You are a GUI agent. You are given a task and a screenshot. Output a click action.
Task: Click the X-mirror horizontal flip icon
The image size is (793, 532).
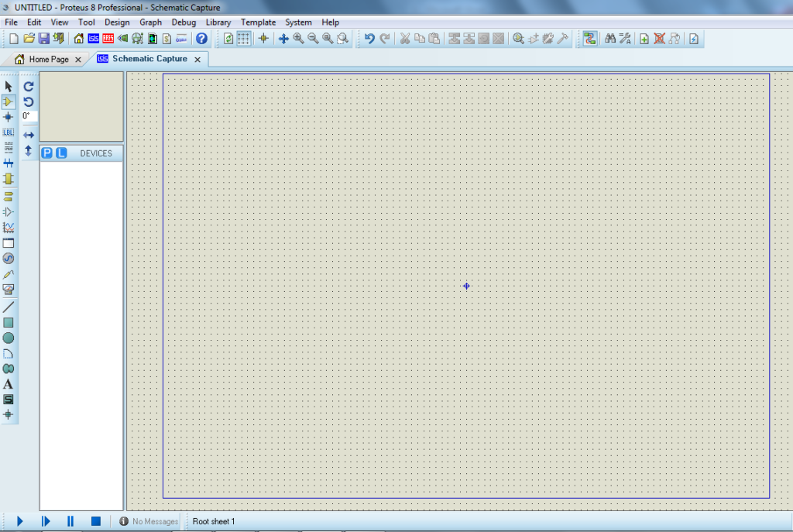[x=29, y=135]
